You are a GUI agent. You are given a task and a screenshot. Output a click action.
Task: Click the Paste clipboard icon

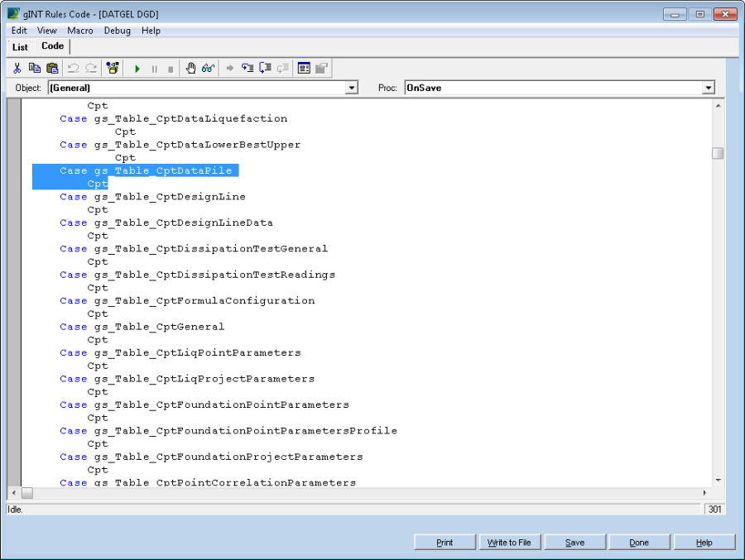(52, 69)
